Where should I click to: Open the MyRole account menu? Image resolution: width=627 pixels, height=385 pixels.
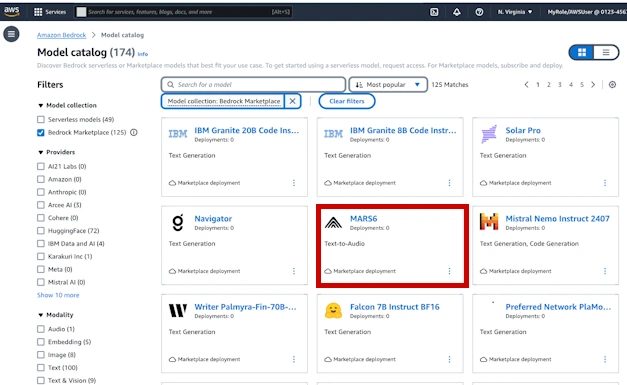[x=587, y=12]
